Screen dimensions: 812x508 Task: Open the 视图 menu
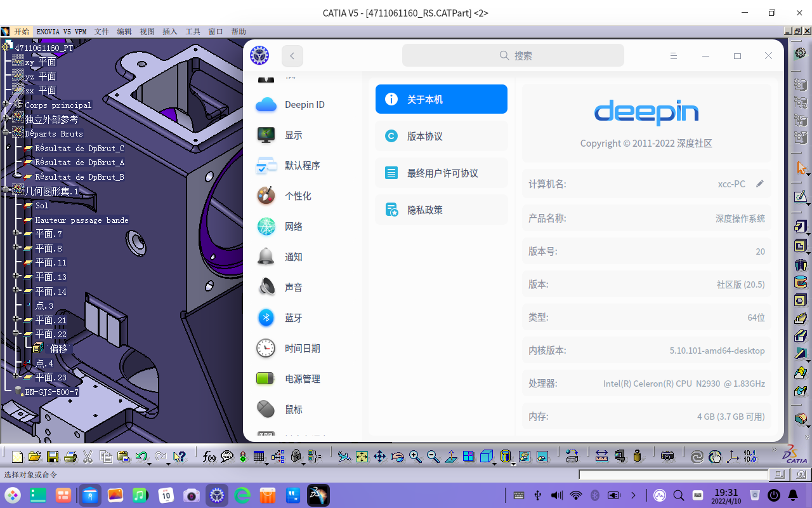pyautogui.click(x=147, y=31)
